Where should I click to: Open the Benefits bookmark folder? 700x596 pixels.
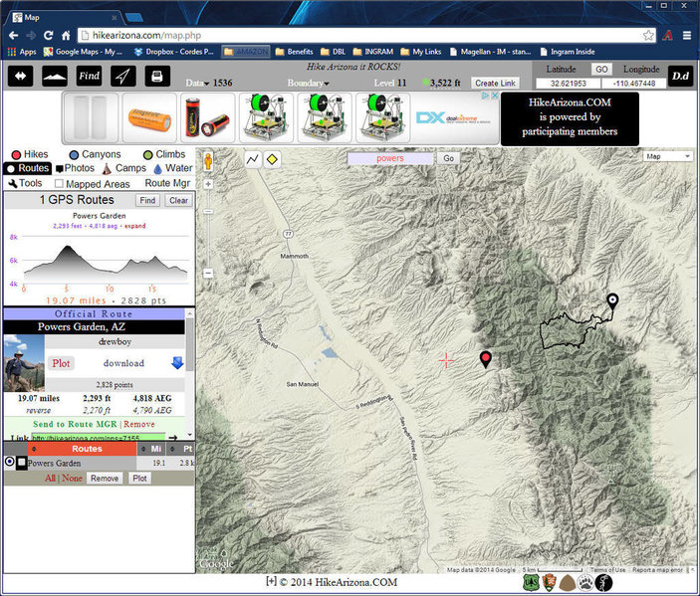click(x=294, y=52)
